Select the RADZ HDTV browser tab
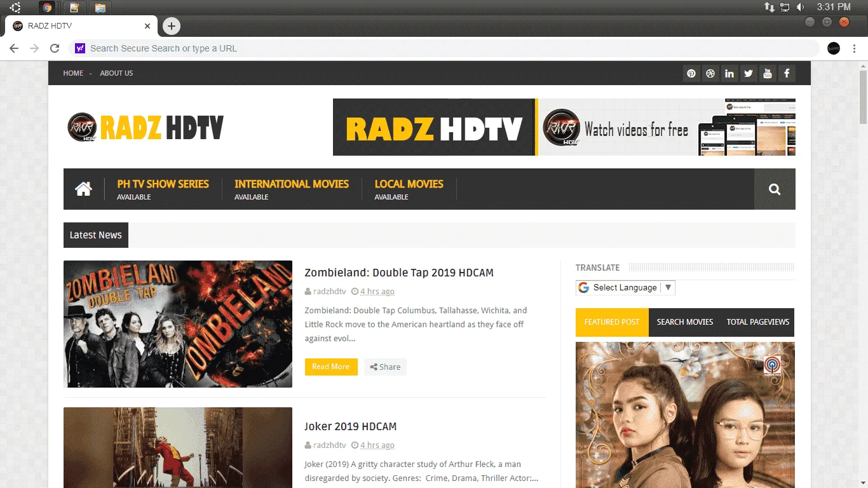The image size is (868, 488). tap(81, 26)
